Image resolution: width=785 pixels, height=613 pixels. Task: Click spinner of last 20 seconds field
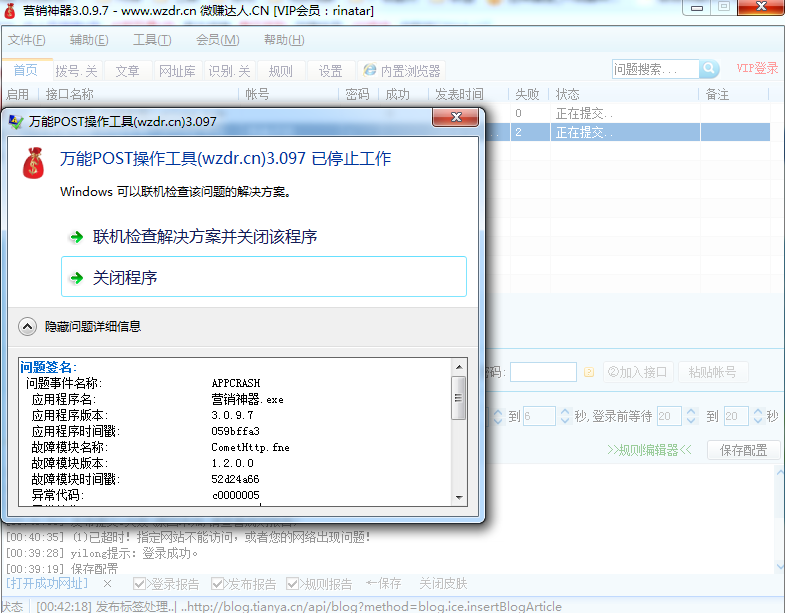tap(757, 416)
